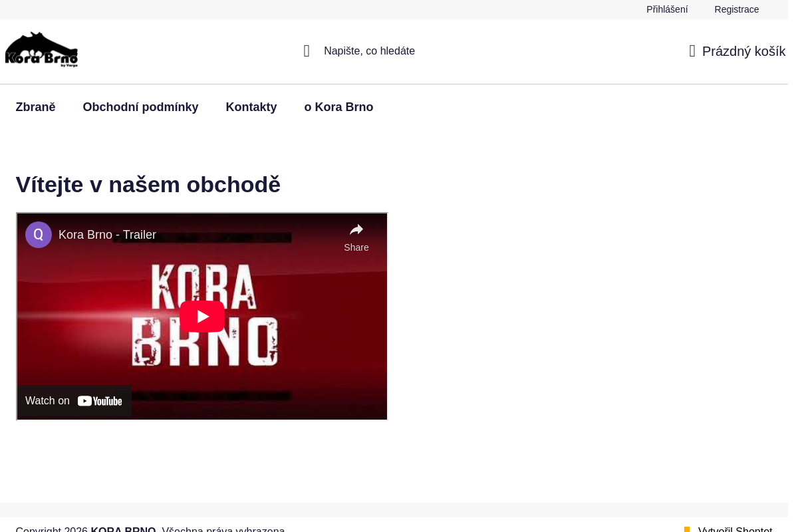Click the KORA BRNO copyright link
This screenshot has height=532, width=798.
(123, 529)
